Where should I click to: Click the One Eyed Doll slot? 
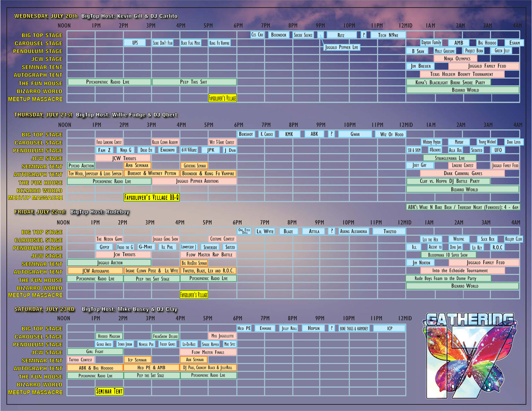click(244, 231)
